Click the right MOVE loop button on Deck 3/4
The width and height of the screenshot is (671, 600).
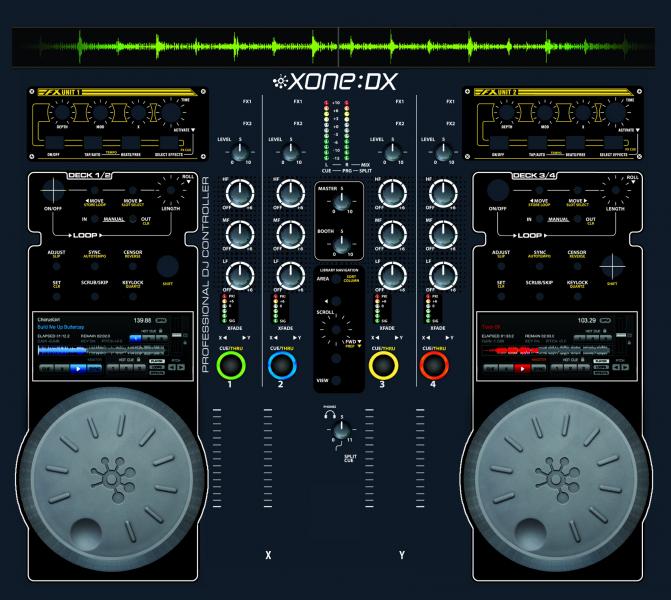[x=578, y=190]
